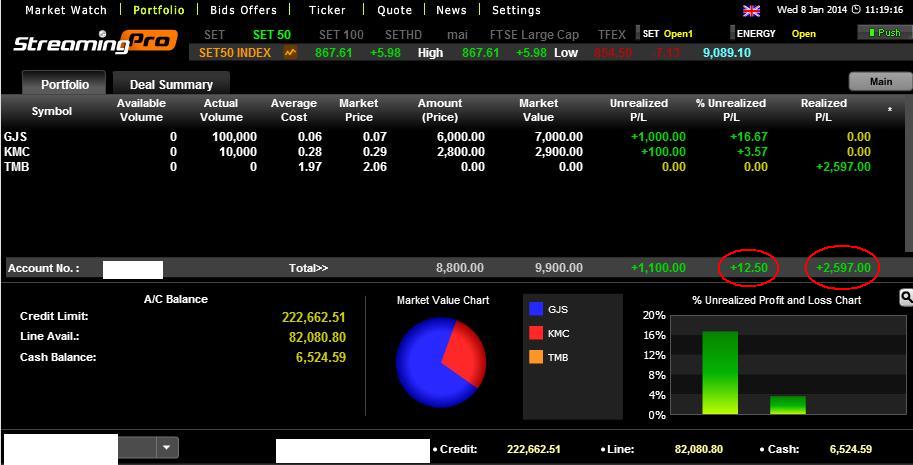This screenshot has width=913, height=465.
Task: Open Market Watch menu
Action: (66, 10)
